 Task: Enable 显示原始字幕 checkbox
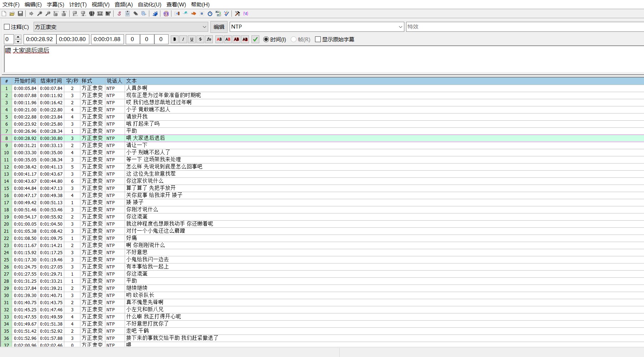tap(318, 39)
